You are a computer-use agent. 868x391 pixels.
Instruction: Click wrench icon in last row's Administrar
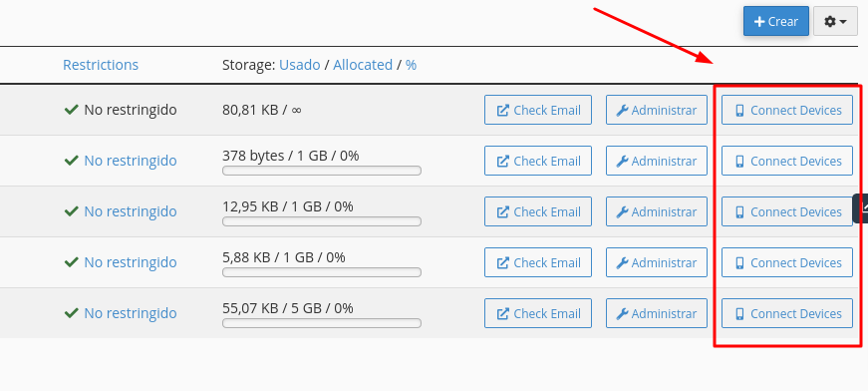point(622,313)
